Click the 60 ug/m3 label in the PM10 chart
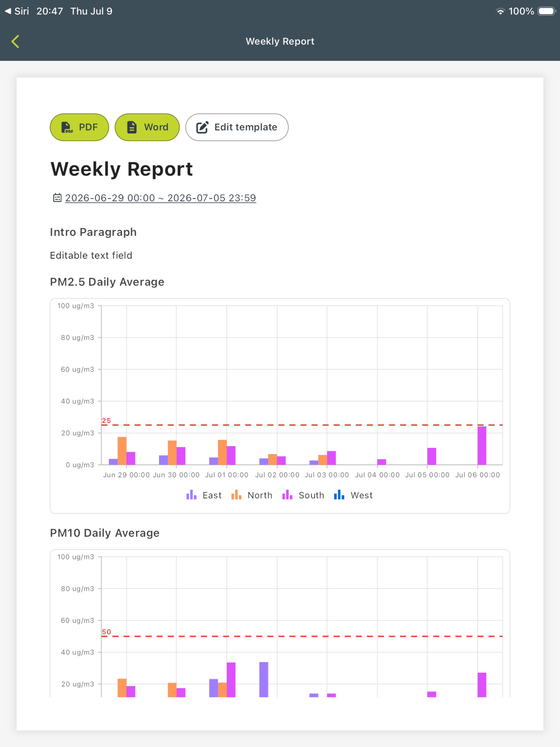 pos(77,620)
